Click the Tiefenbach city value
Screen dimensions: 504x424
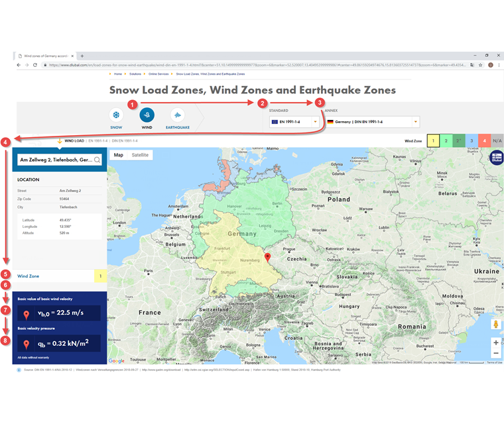[68, 207]
